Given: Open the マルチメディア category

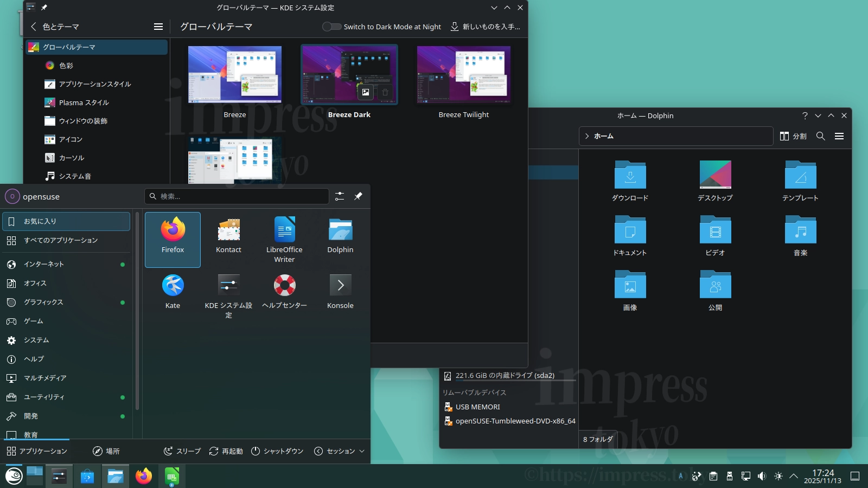Looking at the screenshot, I should (66, 378).
